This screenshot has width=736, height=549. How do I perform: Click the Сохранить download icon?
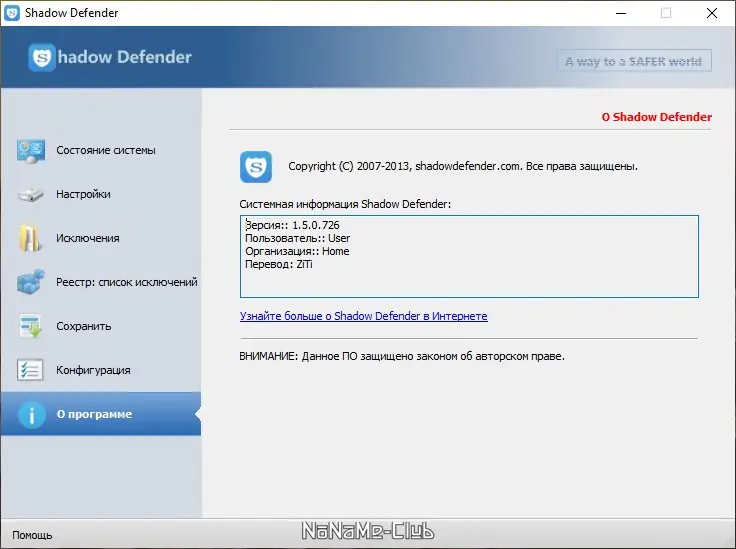pos(31,326)
